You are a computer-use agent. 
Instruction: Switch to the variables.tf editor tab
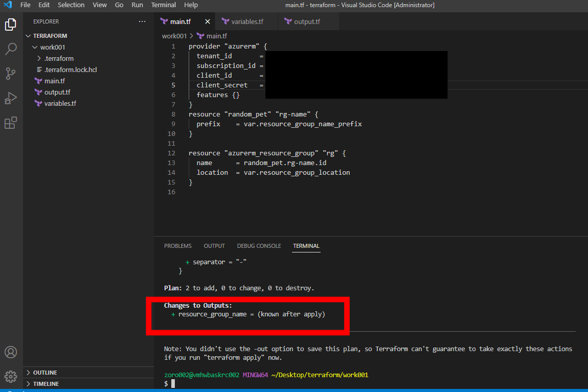click(247, 22)
